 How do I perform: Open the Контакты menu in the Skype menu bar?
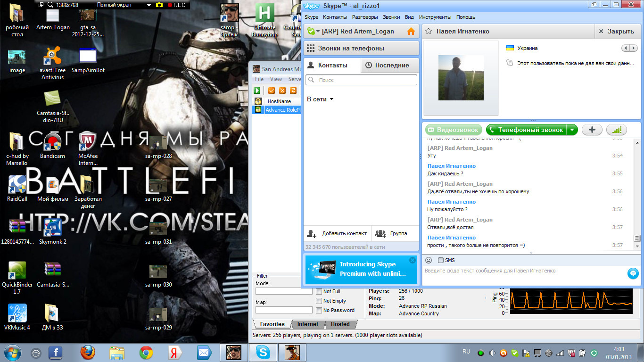pos(335,17)
